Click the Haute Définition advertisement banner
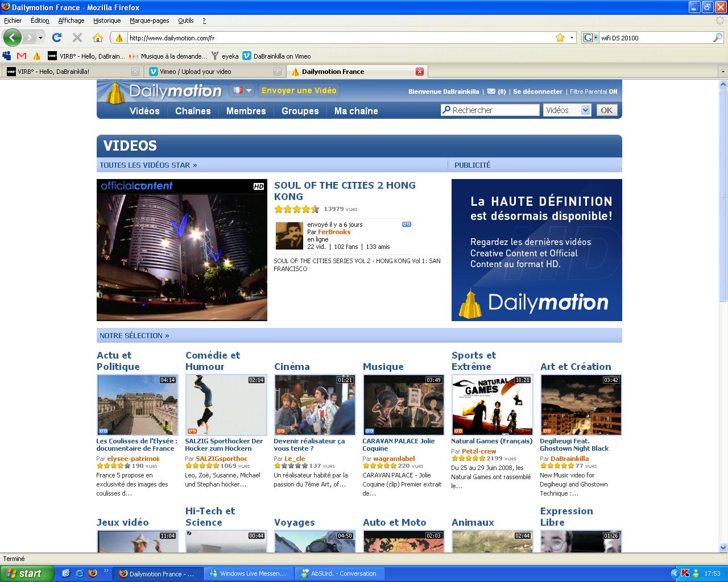Screen dimensions: 728x582 (x=537, y=250)
